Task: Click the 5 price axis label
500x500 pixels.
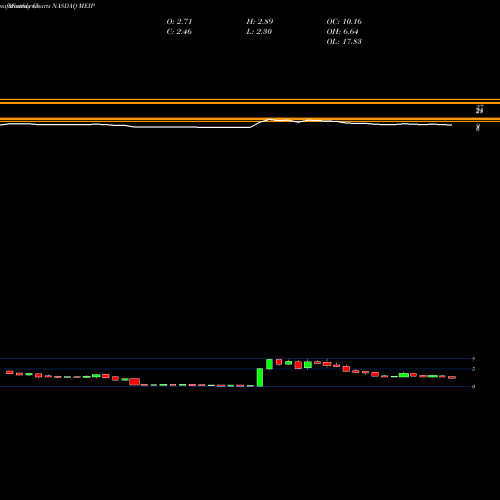Action: pos(473,369)
